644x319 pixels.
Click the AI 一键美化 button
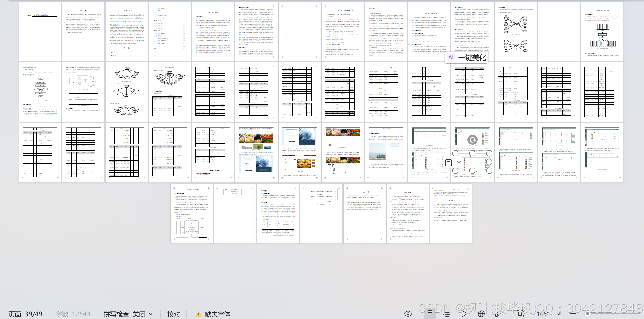(467, 57)
